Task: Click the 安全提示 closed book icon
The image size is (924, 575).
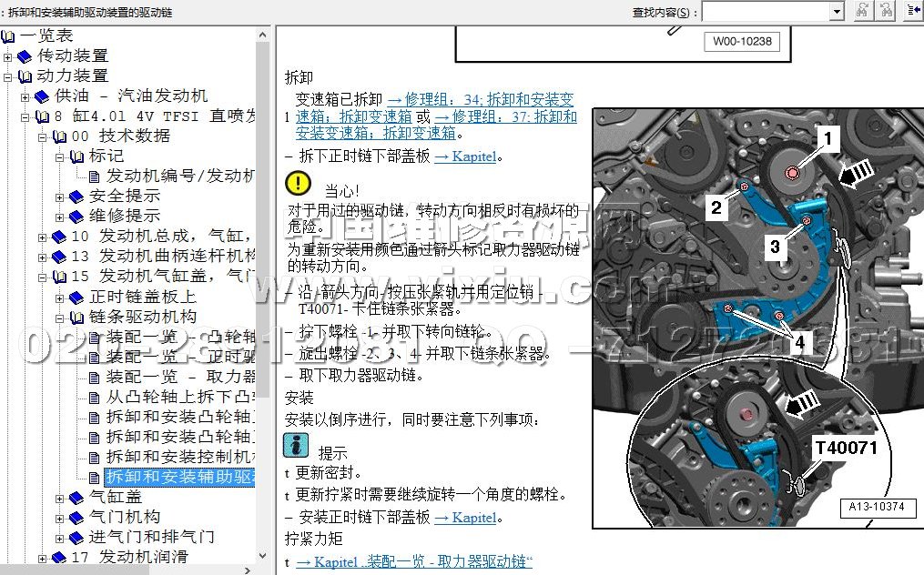Action: 76,197
